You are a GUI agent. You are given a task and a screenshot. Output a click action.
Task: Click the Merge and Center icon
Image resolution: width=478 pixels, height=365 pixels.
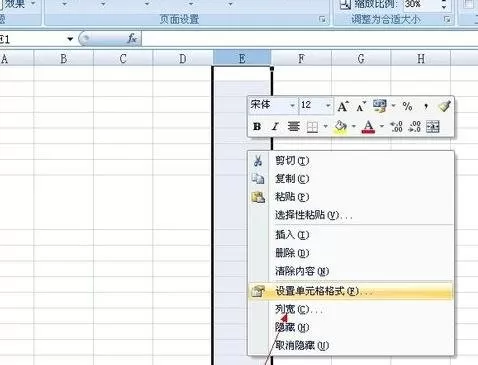pos(433,127)
